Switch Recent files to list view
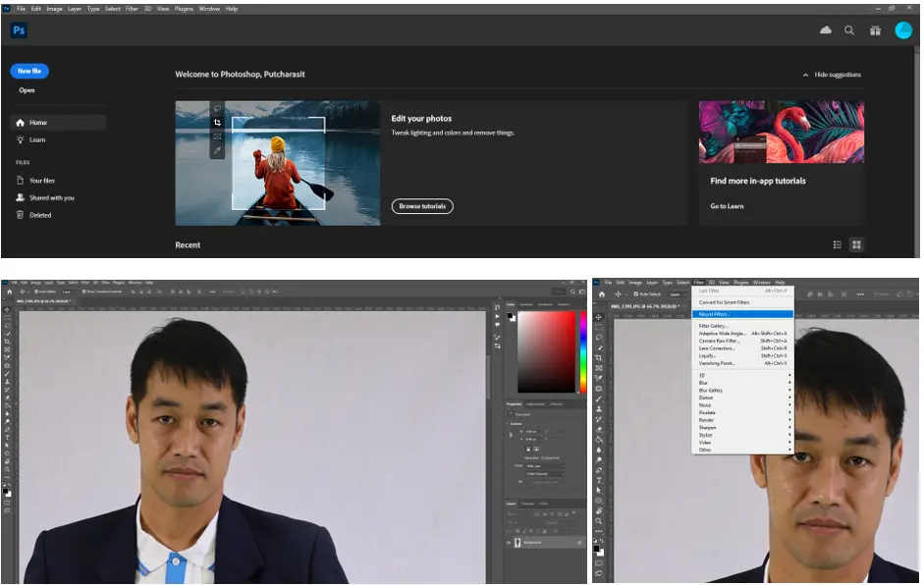924x585 pixels. (838, 244)
